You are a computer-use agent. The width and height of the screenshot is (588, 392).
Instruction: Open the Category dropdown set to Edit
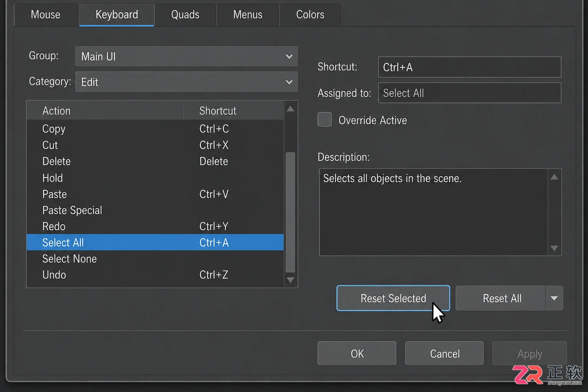pyautogui.click(x=187, y=82)
